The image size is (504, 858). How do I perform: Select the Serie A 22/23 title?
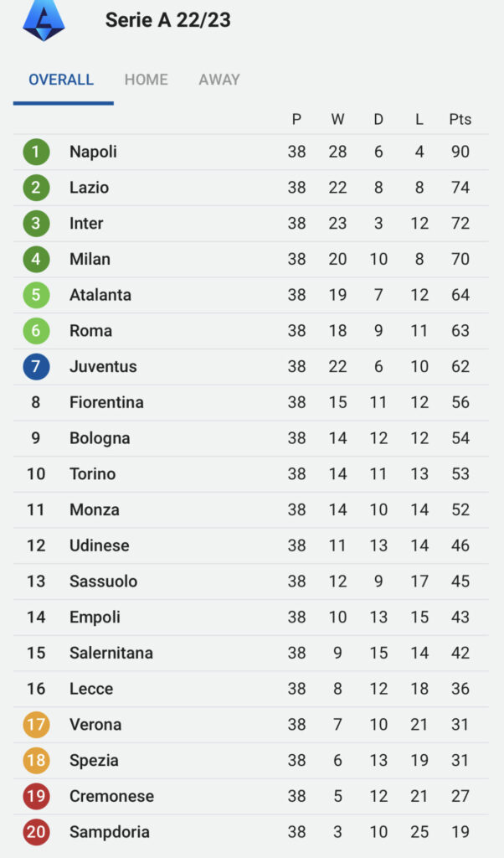(167, 20)
